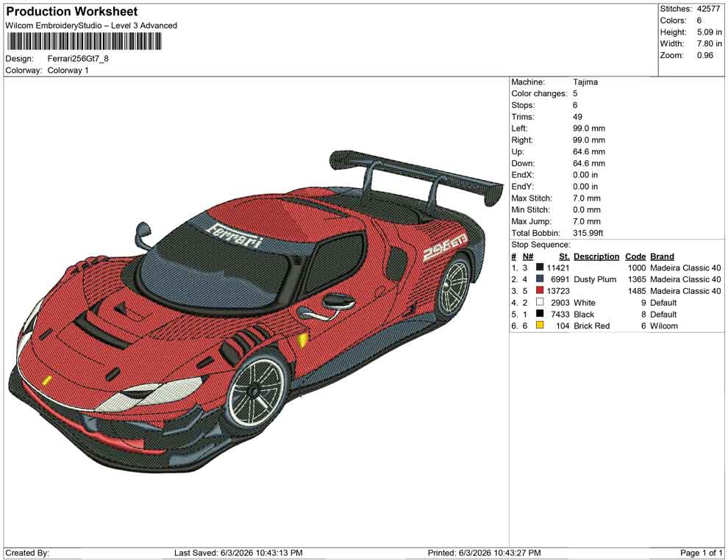Click the Stops value 6
The image size is (728, 560).
coord(575,105)
